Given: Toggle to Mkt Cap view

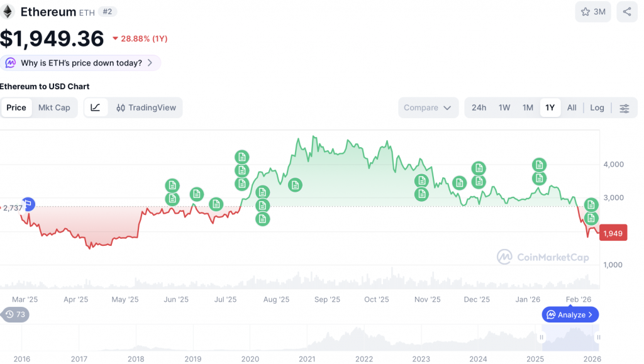Looking at the screenshot, I should [x=54, y=108].
